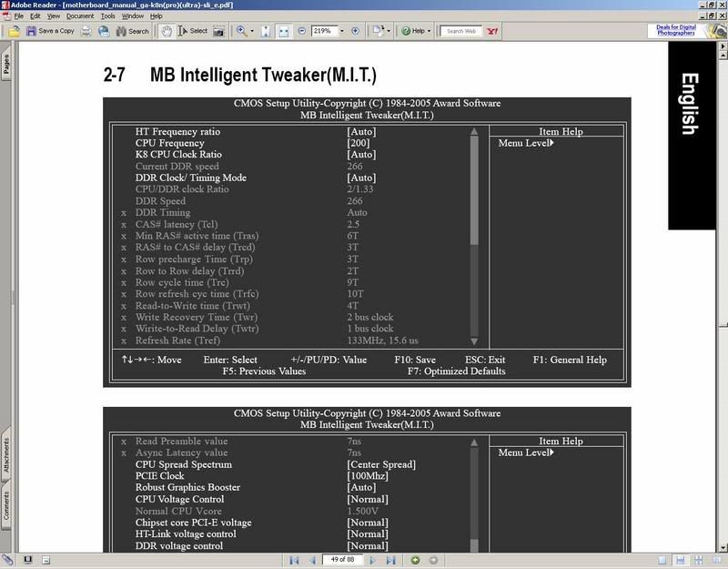728x569 pixels.
Task: Open Deals for Digital Photographers link
Action: pos(675,30)
